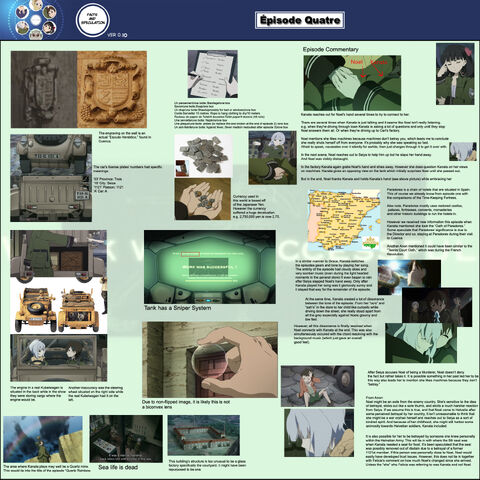
Task: Click the Episode Commentary heading
Action: click(x=330, y=49)
